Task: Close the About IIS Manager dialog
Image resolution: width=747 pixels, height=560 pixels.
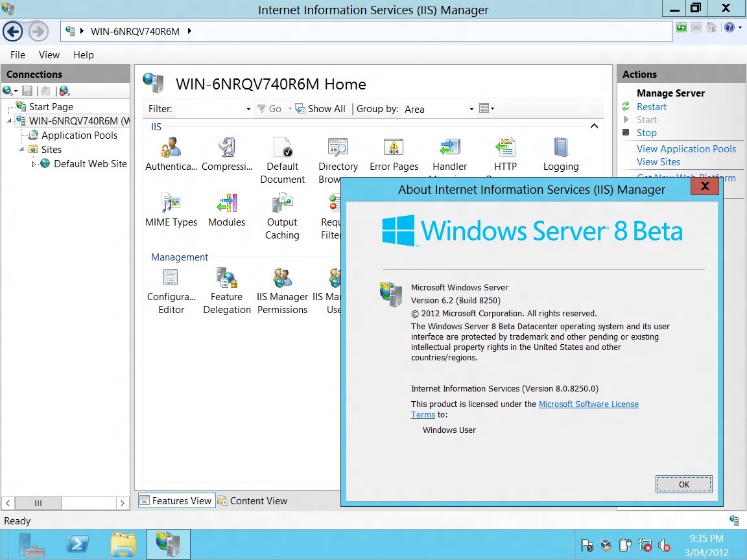Action: point(705,186)
